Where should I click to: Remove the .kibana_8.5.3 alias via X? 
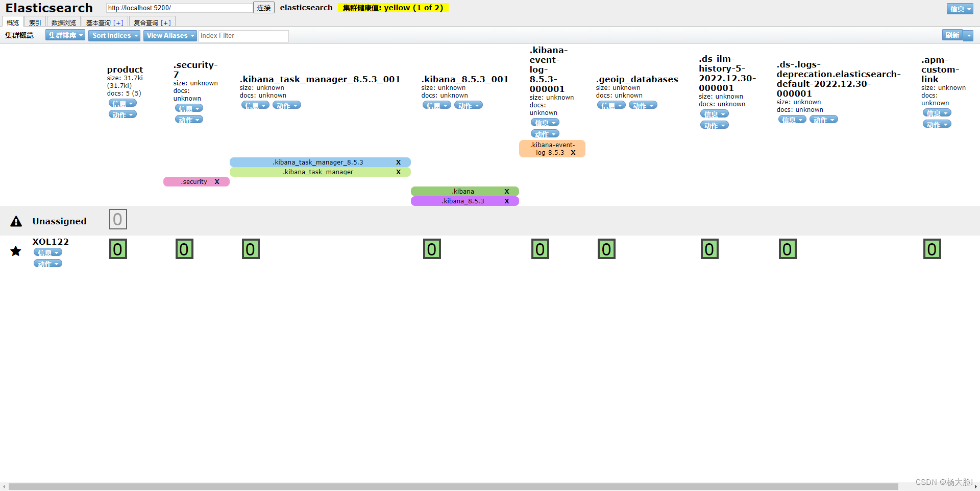tap(507, 201)
